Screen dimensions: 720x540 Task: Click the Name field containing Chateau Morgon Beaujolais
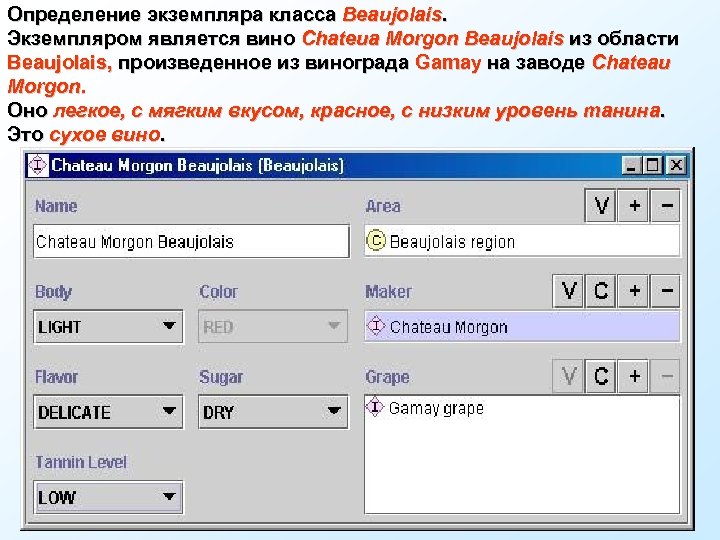click(191, 241)
